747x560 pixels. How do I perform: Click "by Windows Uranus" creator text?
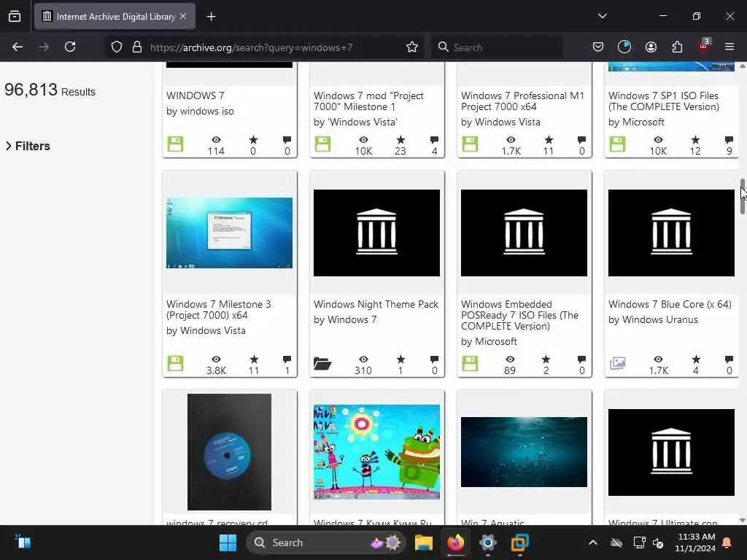[653, 320]
